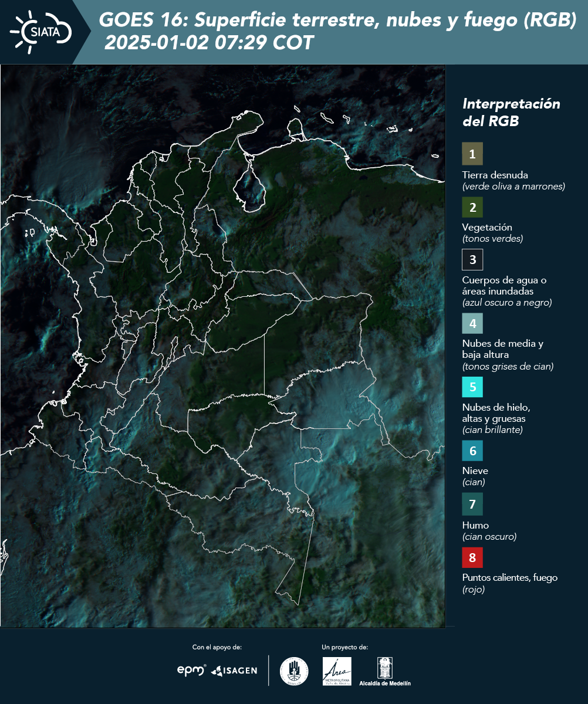Click the label "Vegetación"
Viewport: 588px width, 704px height.
coord(487,228)
